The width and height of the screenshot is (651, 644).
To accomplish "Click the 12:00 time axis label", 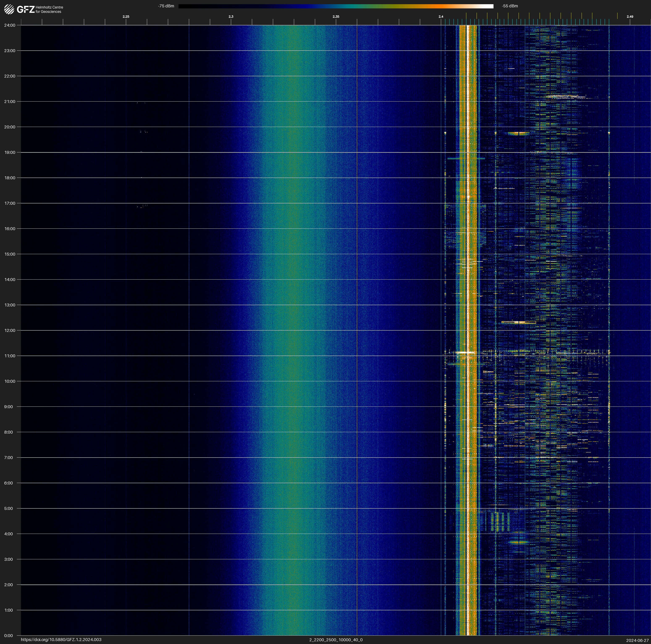I will click(x=10, y=330).
